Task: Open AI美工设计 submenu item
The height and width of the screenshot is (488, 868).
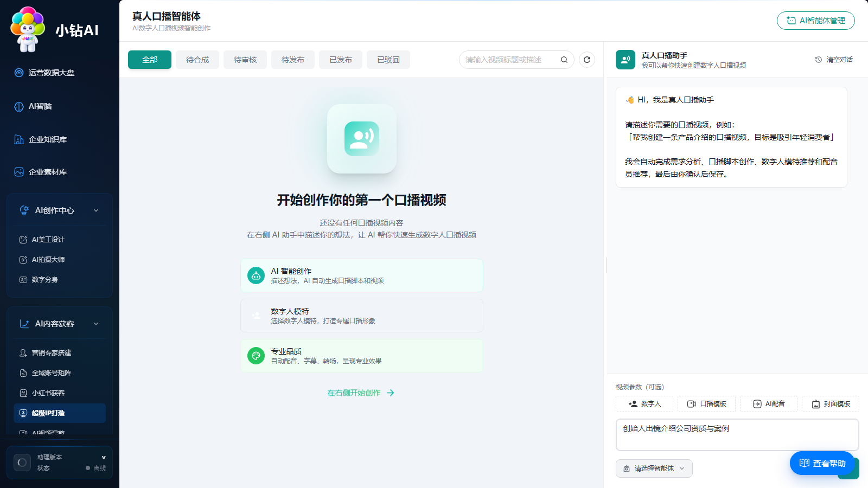Action: (x=60, y=240)
